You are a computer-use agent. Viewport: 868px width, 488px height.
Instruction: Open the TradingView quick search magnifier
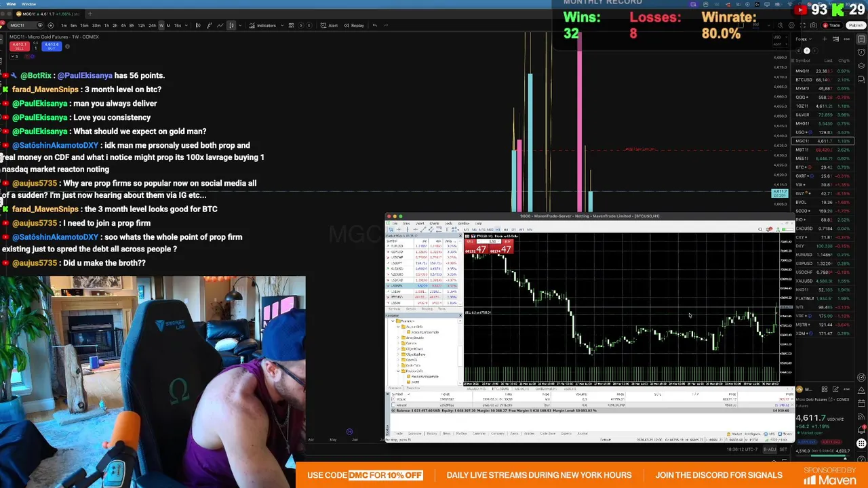pyautogui.click(x=780, y=25)
